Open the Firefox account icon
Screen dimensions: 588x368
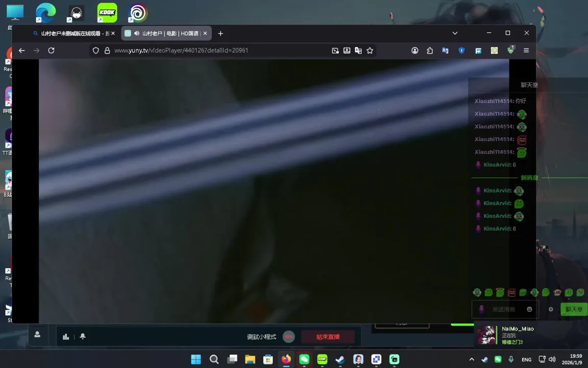click(415, 50)
